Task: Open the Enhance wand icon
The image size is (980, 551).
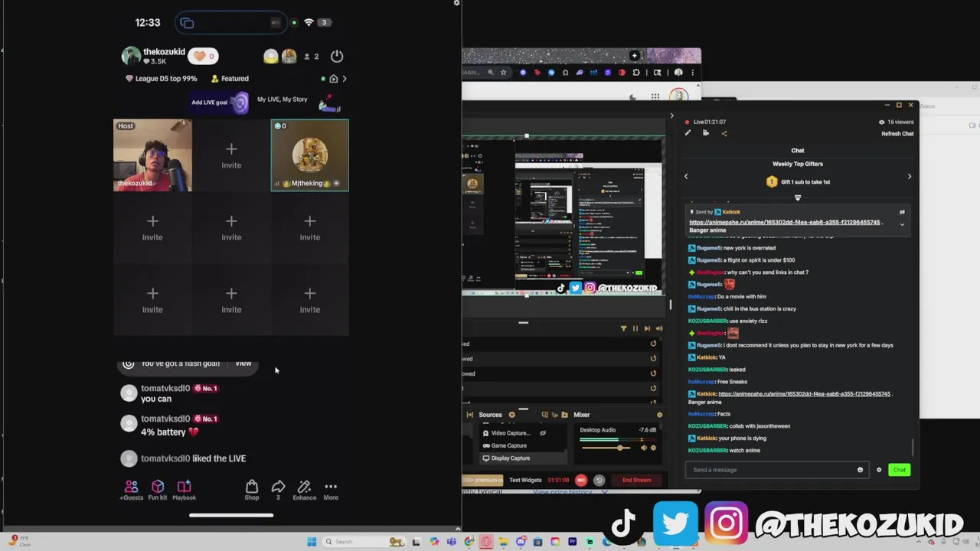Action: pyautogui.click(x=304, y=490)
